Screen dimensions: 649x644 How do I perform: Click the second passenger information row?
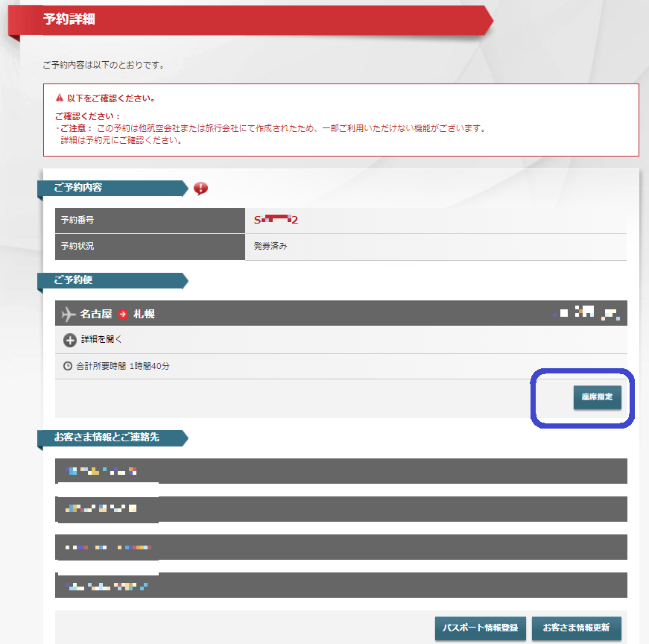point(341,509)
